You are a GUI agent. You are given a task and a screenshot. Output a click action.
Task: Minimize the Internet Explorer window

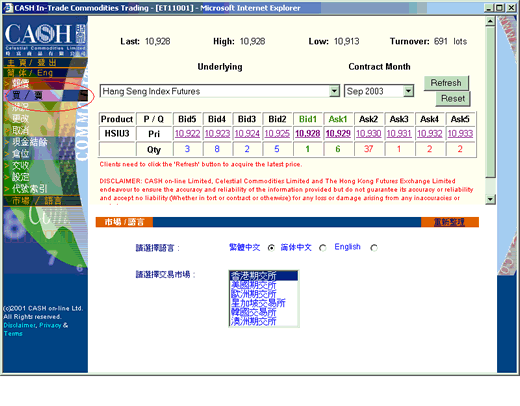pyautogui.click(x=488, y=8)
